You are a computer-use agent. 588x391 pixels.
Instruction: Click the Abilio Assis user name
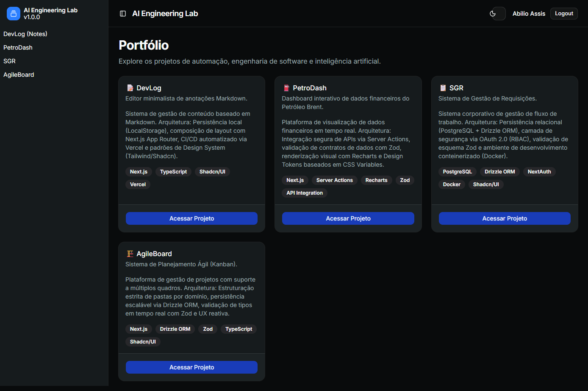pyautogui.click(x=529, y=14)
